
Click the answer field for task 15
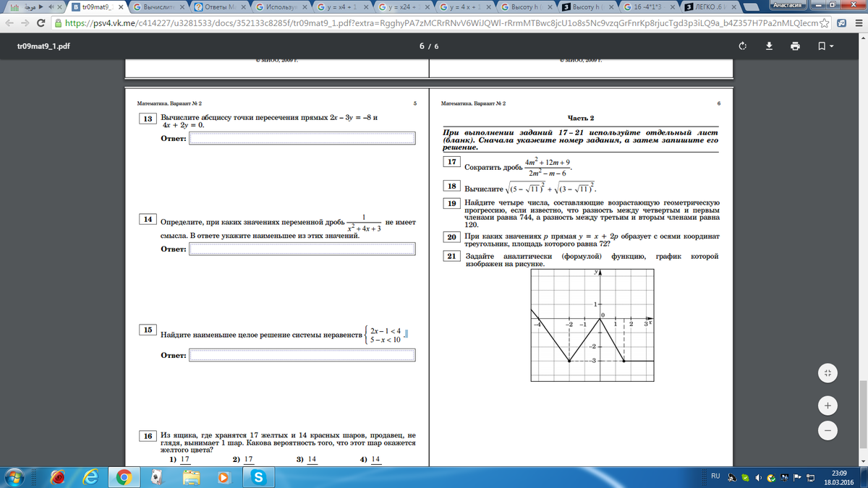[x=301, y=356]
